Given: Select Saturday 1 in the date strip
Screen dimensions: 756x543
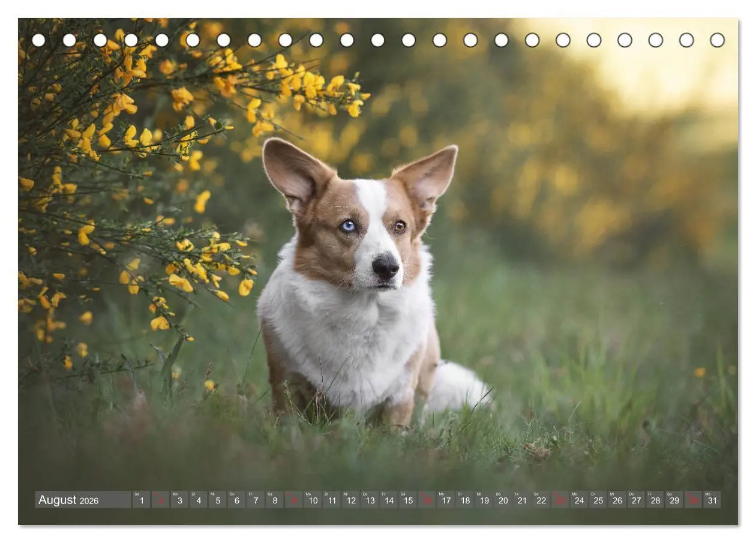Looking at the screenshot, I should click(x=141, y=500).
